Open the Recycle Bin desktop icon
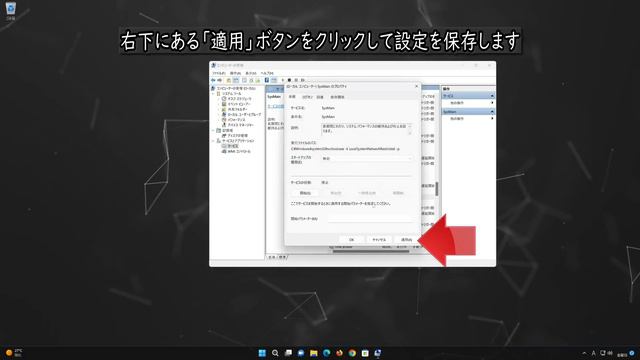The image size is (640, 360). click(x=11, y=11)
